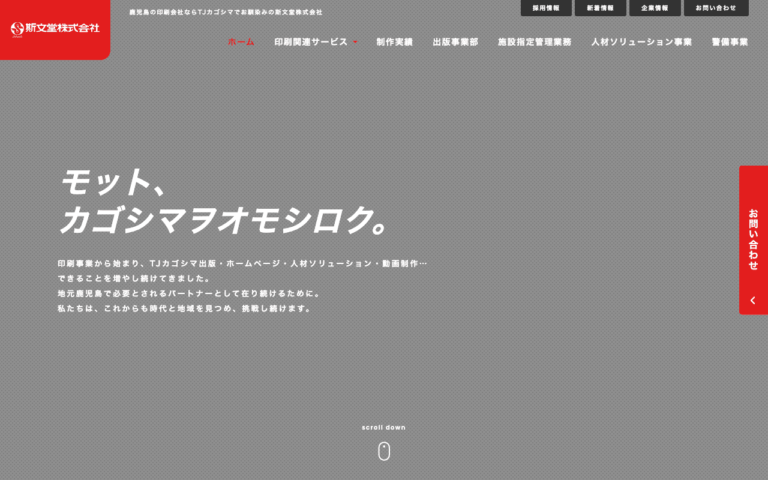Click the headline 'カゴシマヲオモシロク。'
768x480 pixels.
224,219
